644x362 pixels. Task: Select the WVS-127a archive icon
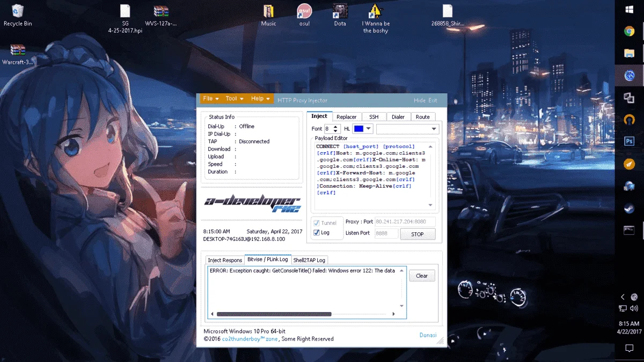coord(161,14)
